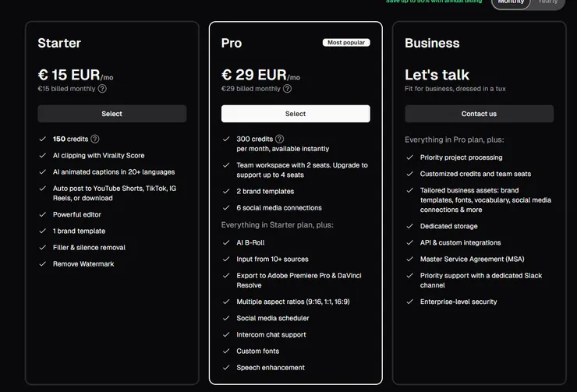The image size is (577, 392).
Task: Select the Starter plan
Action: pyautogui.click(x=112, y=114)
